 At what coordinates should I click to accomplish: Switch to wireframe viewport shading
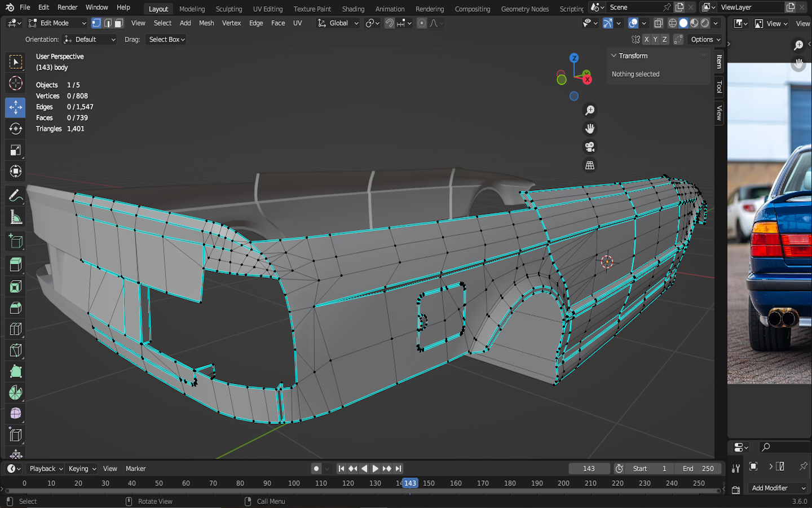point(673,23)
